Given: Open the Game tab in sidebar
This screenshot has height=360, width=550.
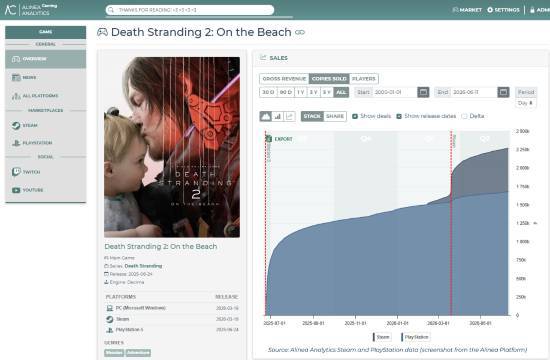Looking at the screenshot, I should pos(46,32).
